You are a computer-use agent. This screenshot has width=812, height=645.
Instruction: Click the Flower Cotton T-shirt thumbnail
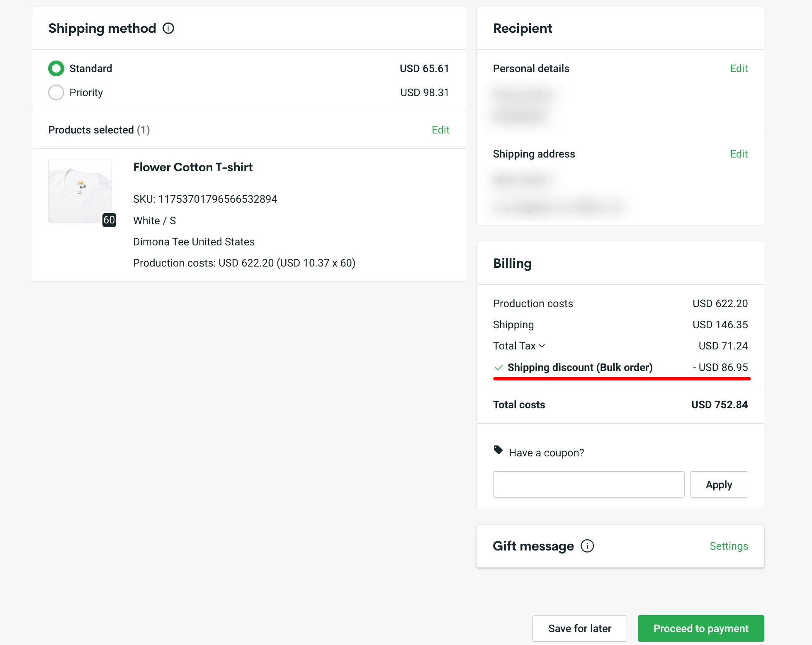(80, 191)
